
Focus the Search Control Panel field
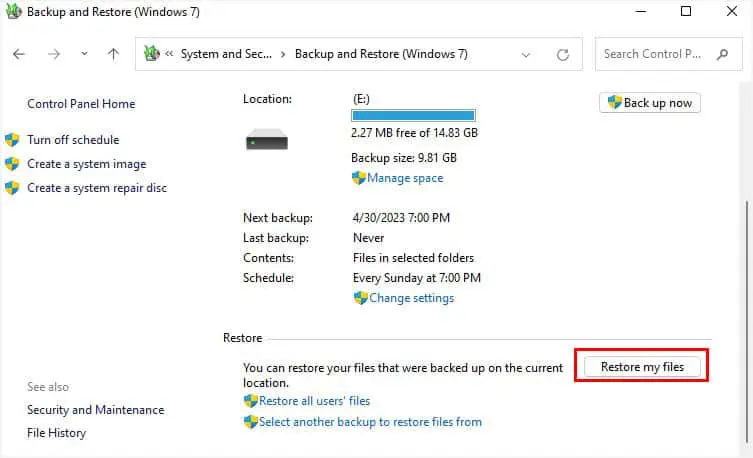[668, 54]
